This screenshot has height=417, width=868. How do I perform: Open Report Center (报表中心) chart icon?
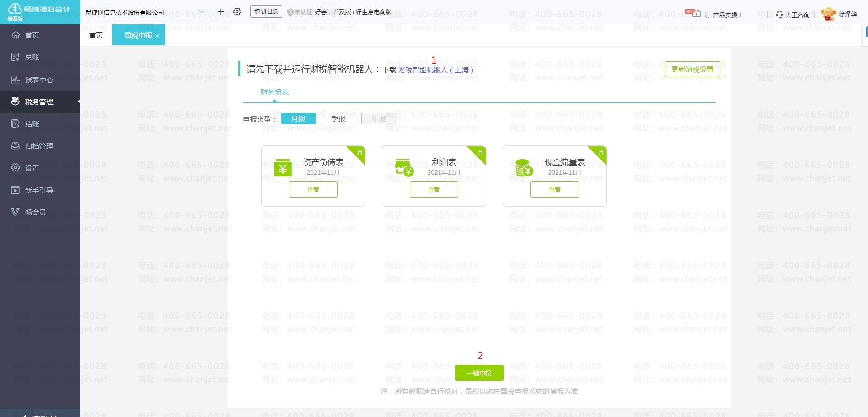click(x=16, y=80)
